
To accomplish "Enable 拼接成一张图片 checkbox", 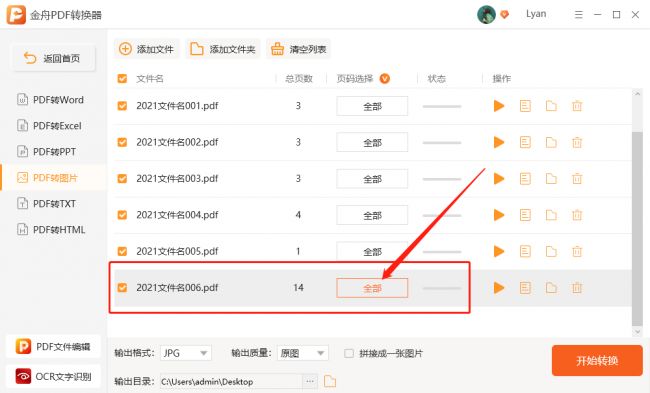I will 349,353.
